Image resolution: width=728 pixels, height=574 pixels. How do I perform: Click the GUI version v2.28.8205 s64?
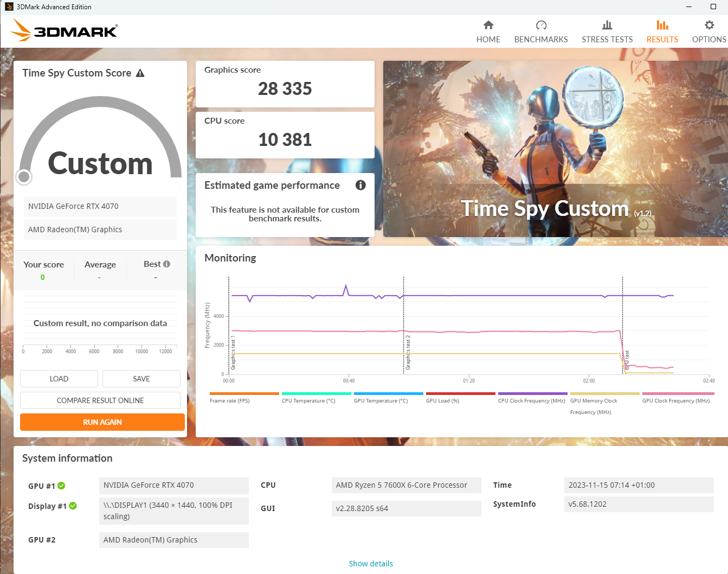[x=407, y=508]
